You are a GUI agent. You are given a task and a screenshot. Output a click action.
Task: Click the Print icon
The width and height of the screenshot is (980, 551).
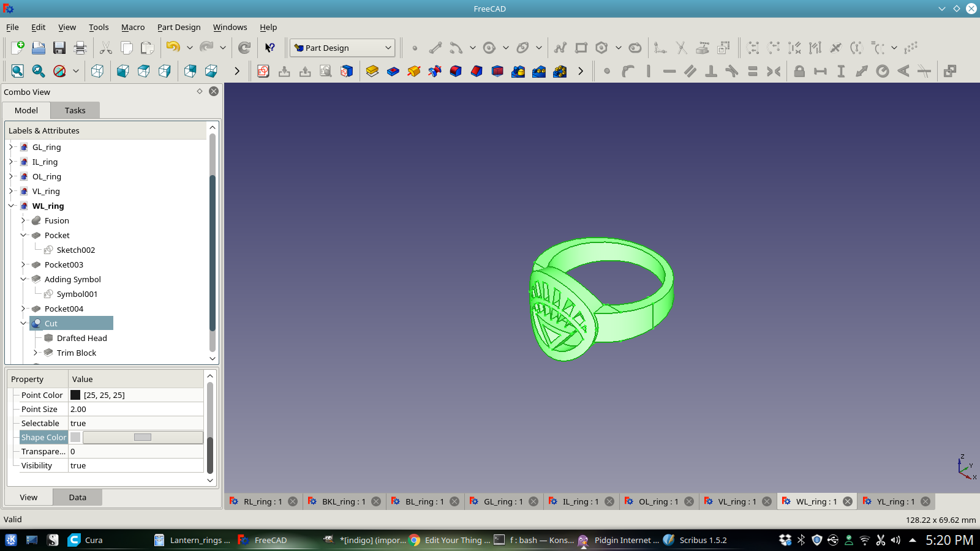80,48
